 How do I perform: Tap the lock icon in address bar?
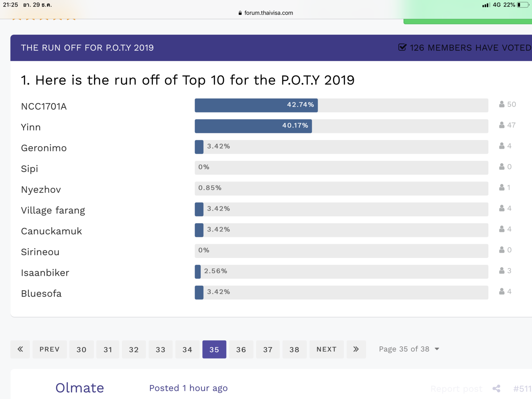pyautogui.click(x=240, y=13)
